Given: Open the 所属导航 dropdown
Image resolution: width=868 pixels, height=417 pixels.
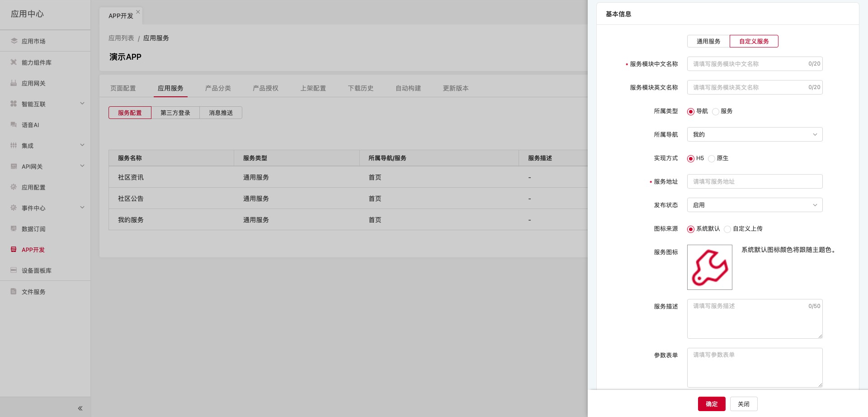Looking at the screenshot, I should tap(754, 134).
